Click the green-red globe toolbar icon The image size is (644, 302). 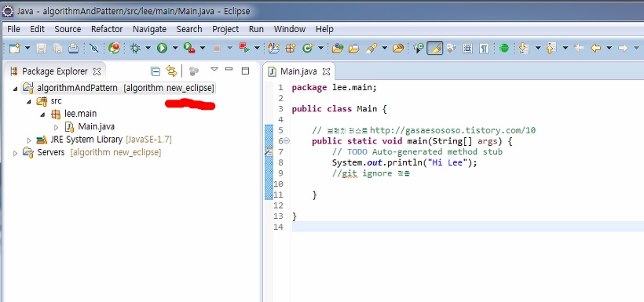pyautogui.click(x=114, y=49)
